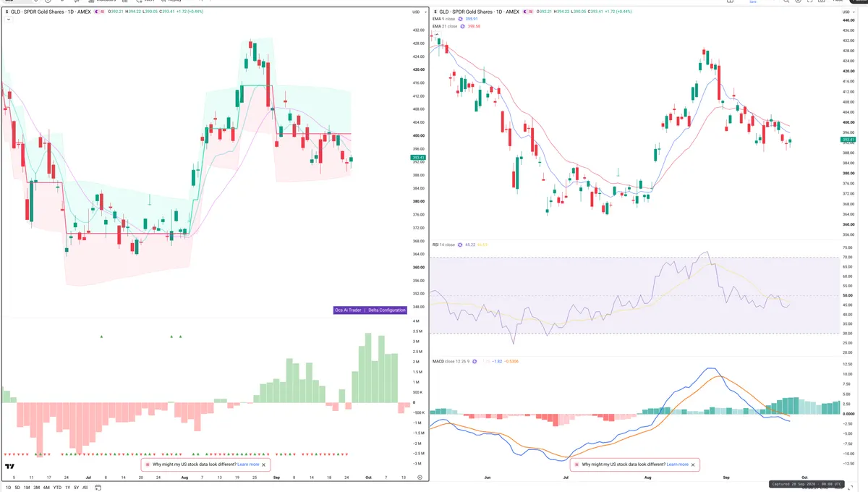Click the GLD symbol logo in left chart header

(7, 12)
